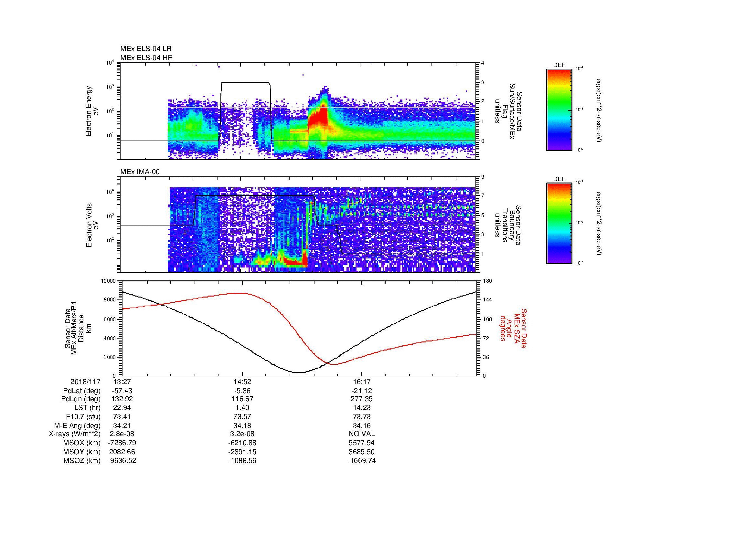Viewport: 756px width, 534px height.
Task: Click the 'MEx ELS-04 HR' panel title
Action: [146, 58]
